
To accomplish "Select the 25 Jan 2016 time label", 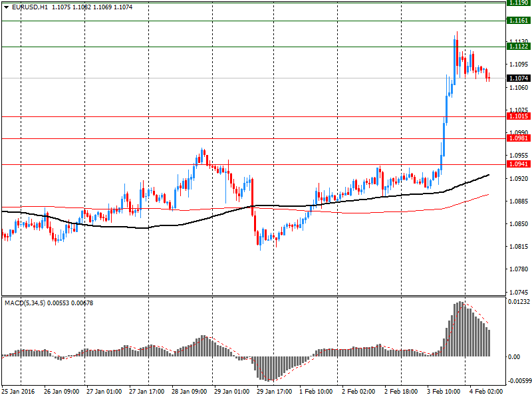I will click(x=18, y=392).
